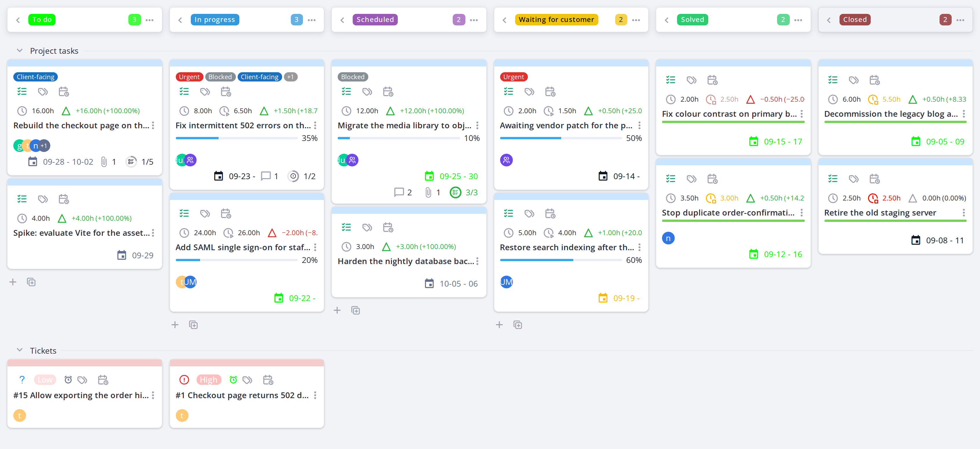
Task: Click checklist icon on Fix colour contrast card
Action: (671, 80)
